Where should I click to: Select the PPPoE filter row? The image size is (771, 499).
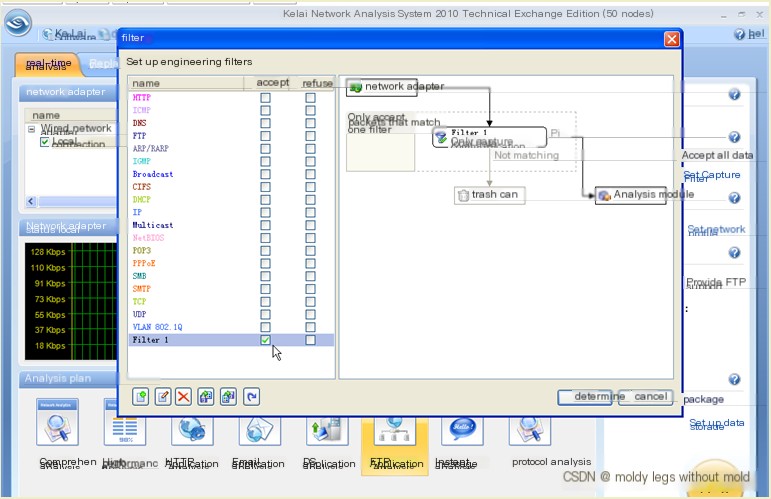click(231, 264)
